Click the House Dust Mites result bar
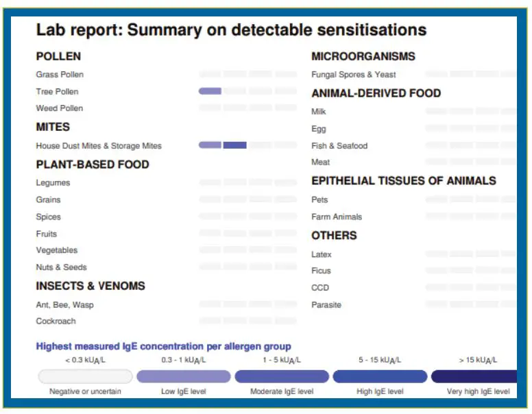This screenshot has height=414, width=532. 223,145
